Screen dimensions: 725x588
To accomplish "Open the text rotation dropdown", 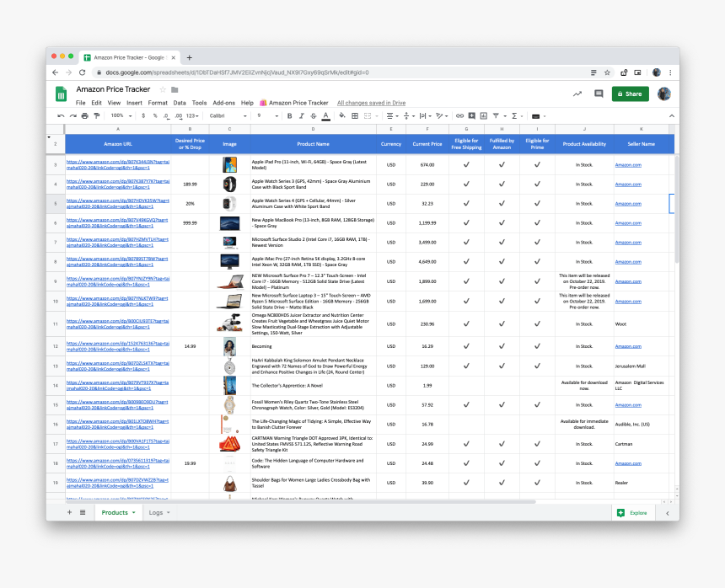I will coord(442,116).
